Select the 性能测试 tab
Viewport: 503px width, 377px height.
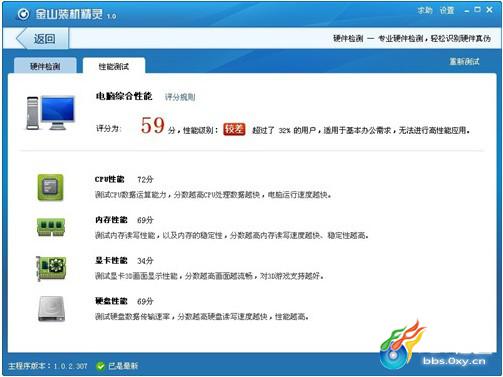click(114, 66)
